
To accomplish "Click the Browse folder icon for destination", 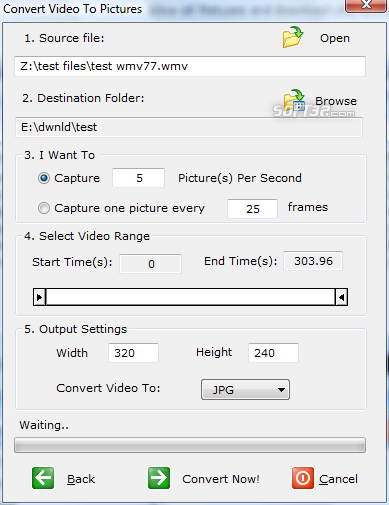I will (x=294, y=100).
